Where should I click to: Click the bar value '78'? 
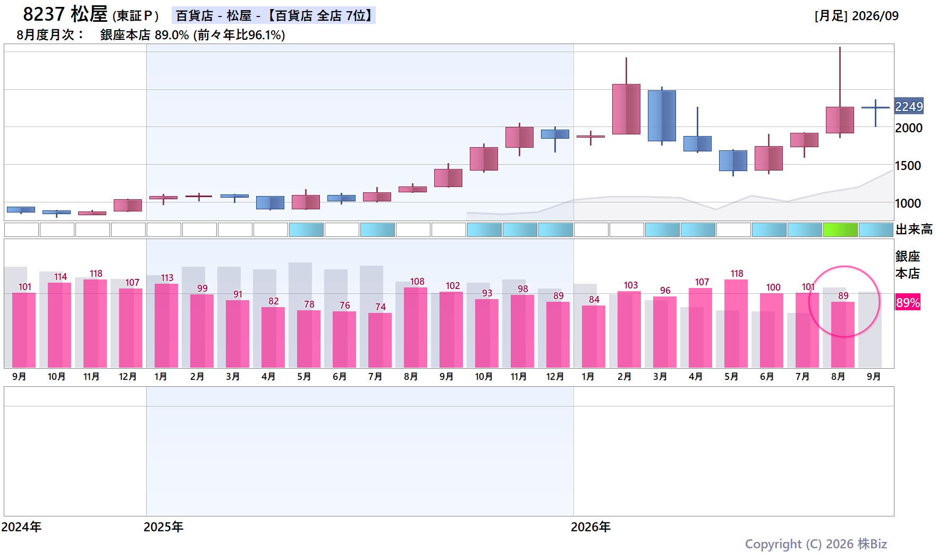[x=309, y=304]
